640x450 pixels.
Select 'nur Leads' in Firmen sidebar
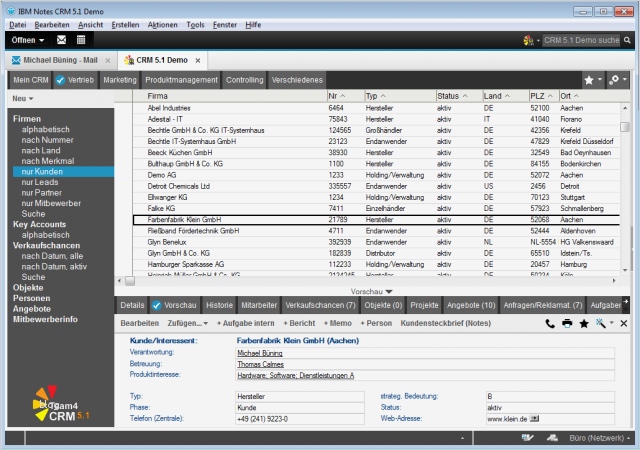42,182
